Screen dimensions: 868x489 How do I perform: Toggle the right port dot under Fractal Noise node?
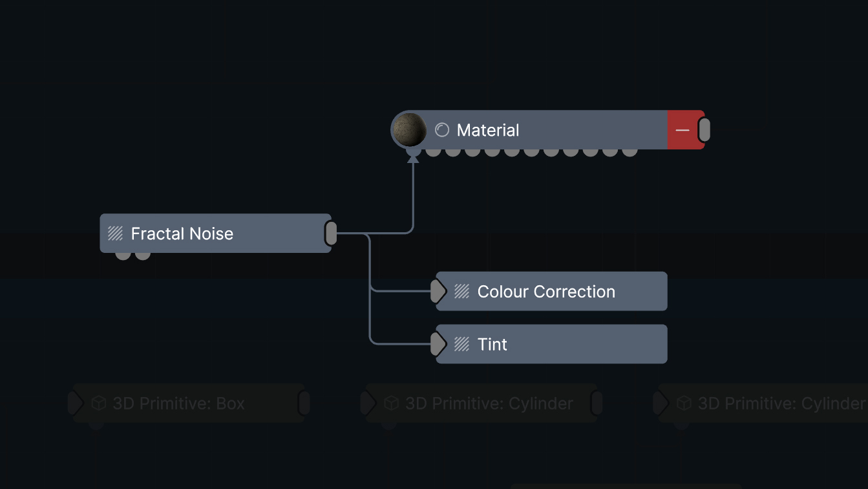[x=142, y=252]
